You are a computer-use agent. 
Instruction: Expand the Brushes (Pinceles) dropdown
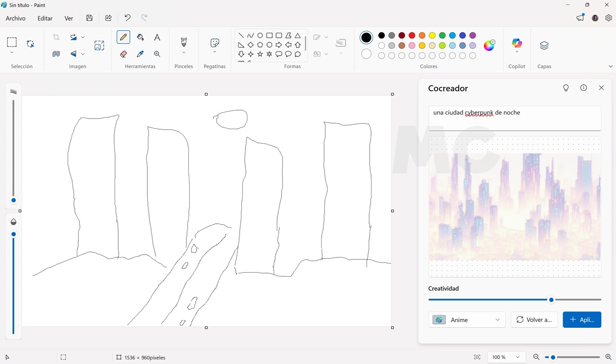(x=184, y=53)
